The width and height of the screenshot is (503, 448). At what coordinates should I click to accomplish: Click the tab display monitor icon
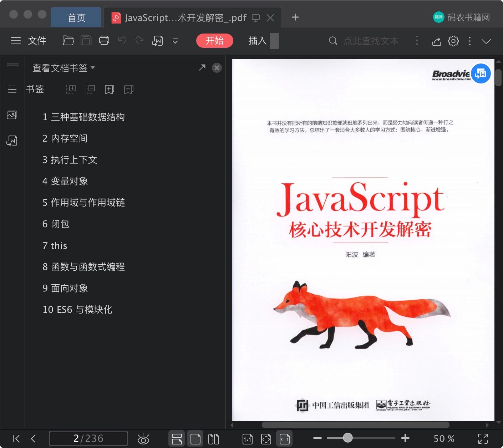[x=256, y=18]
